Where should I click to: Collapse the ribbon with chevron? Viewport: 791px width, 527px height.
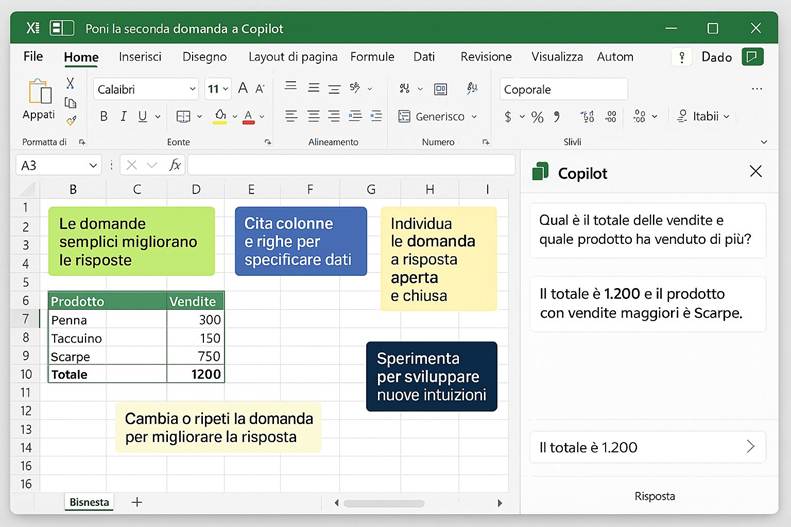[764, 142]
